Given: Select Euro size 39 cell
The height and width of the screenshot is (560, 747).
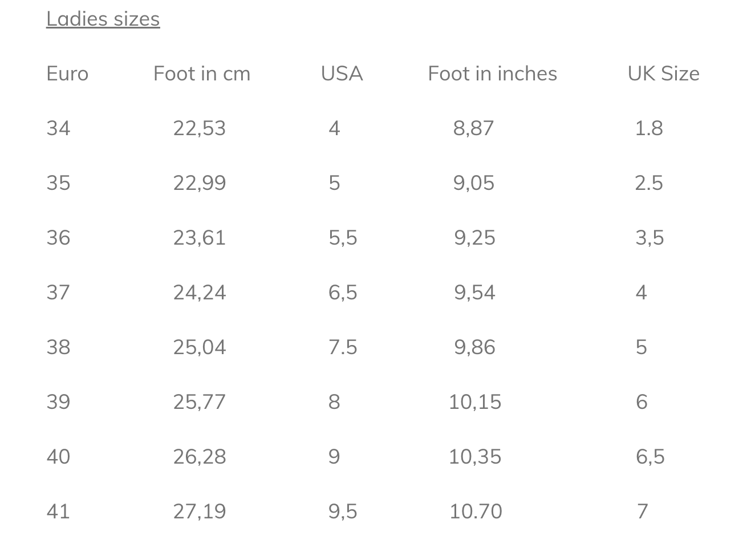Looking at the screenshot, I should [58, 402].
